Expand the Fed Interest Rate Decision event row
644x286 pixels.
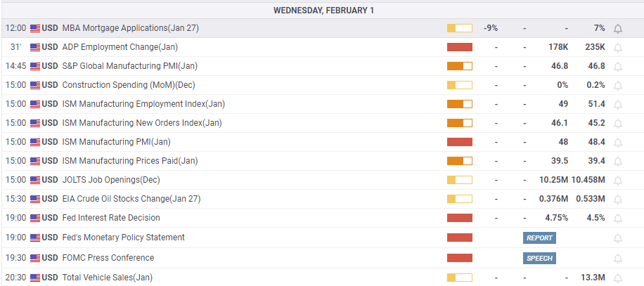111,218
